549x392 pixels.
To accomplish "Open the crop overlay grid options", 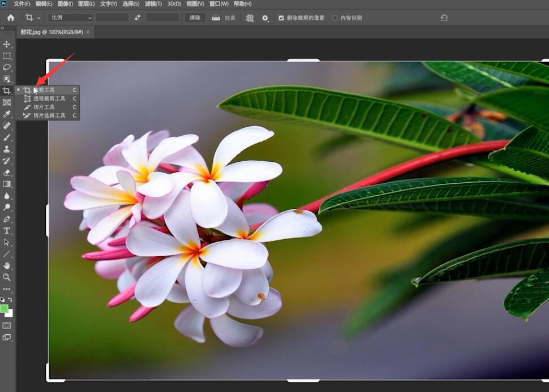I will point(250,18).
